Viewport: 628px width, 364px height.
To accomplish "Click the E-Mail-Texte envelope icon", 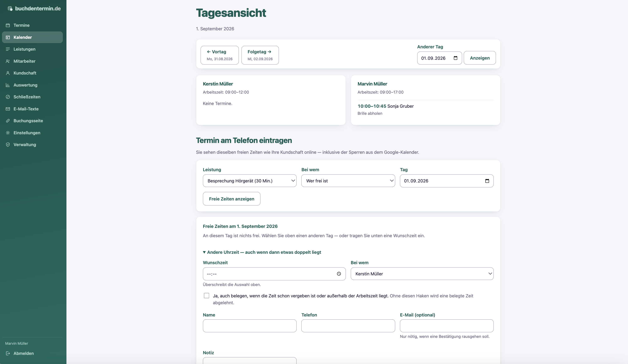I will 8,109.
